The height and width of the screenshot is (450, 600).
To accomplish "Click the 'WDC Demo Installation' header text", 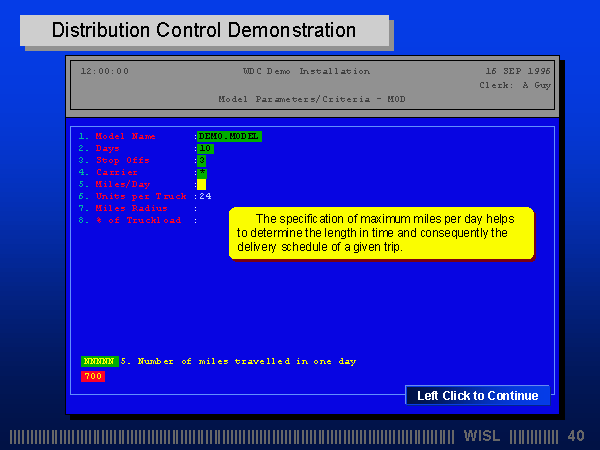I will coord(307,71).
